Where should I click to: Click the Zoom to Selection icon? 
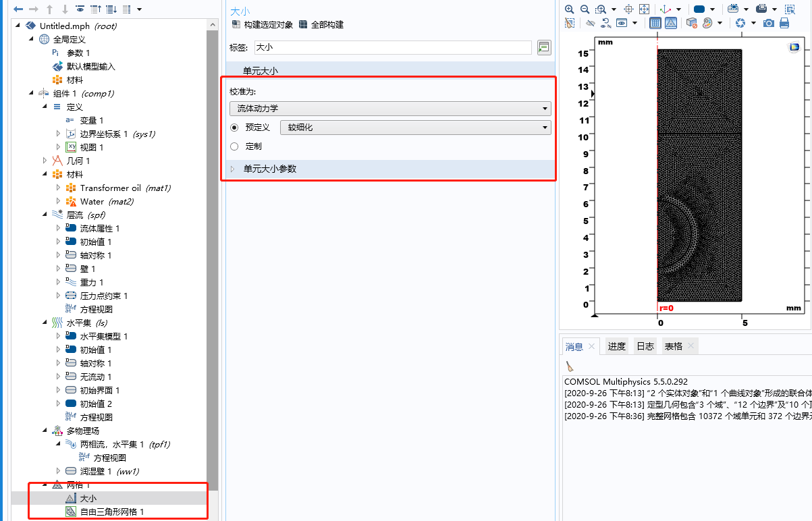629,9
